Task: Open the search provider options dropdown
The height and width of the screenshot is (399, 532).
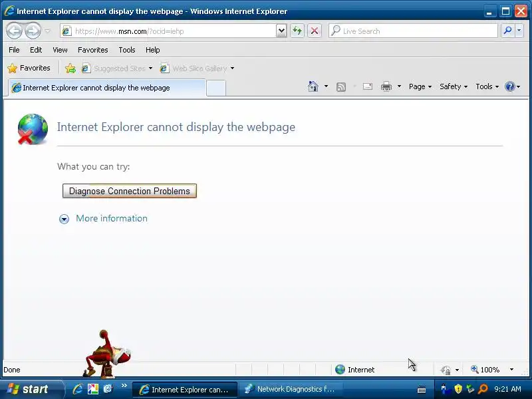Action: click(x=519, y=31)
